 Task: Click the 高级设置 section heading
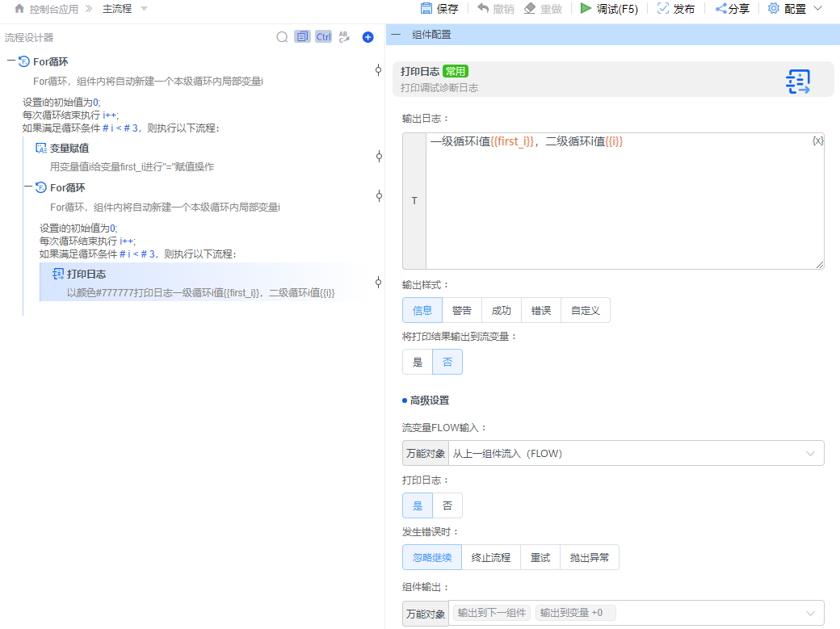coord(429,400)
